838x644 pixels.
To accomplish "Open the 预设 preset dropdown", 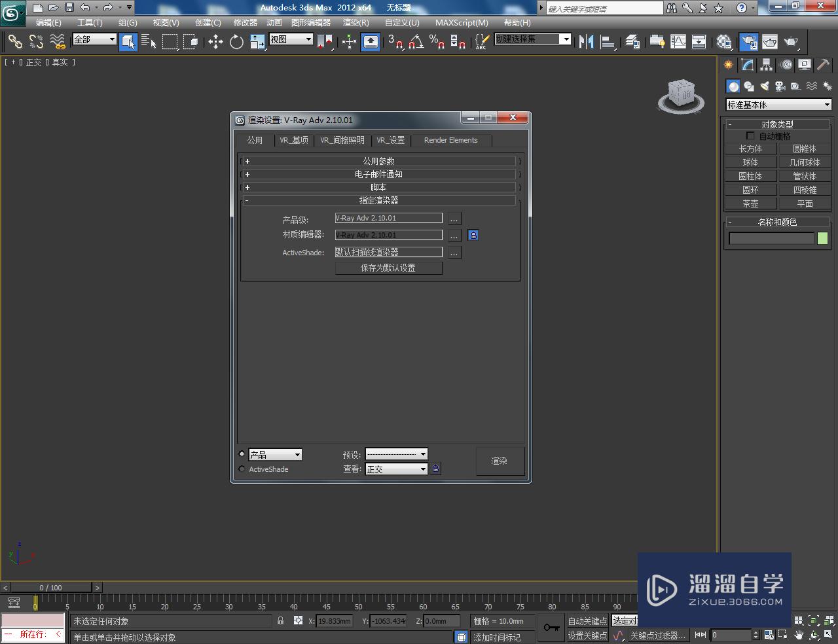I will pyautogui.click(x=396, y=454).
